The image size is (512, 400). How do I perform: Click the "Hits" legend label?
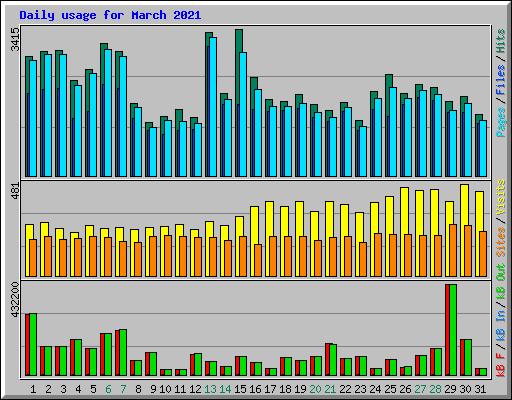pos(501,41)
